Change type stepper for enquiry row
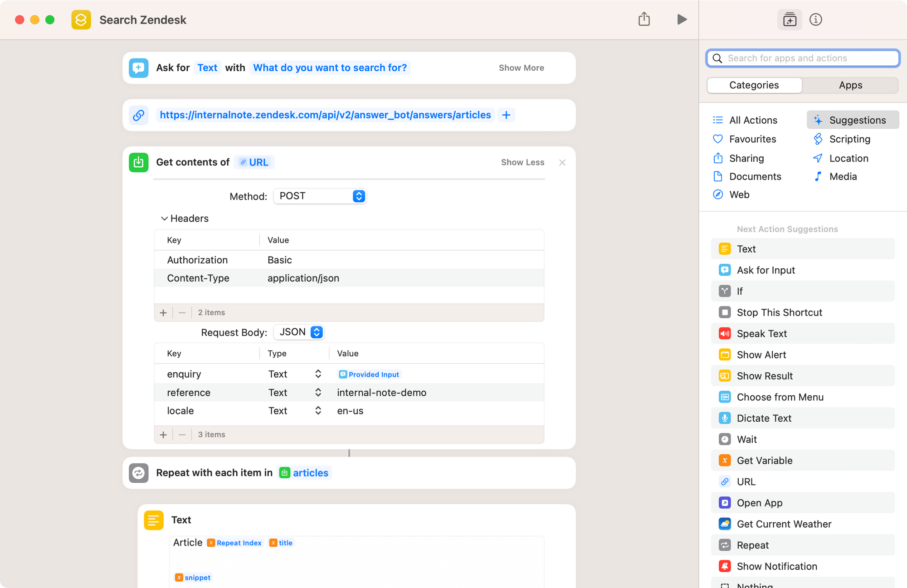This screenshot has width=907, height=588. [x=318, y=374]
